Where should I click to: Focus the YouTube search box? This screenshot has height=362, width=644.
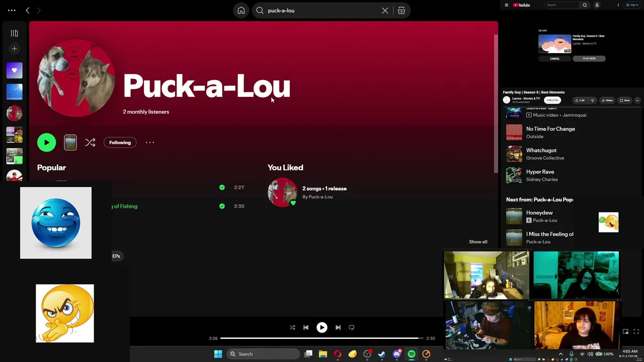pos(562,5)
